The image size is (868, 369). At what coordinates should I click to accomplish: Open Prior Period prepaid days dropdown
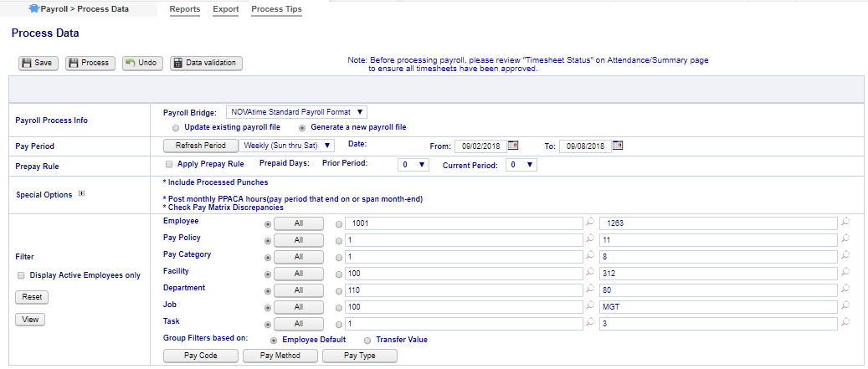(413, 165)
